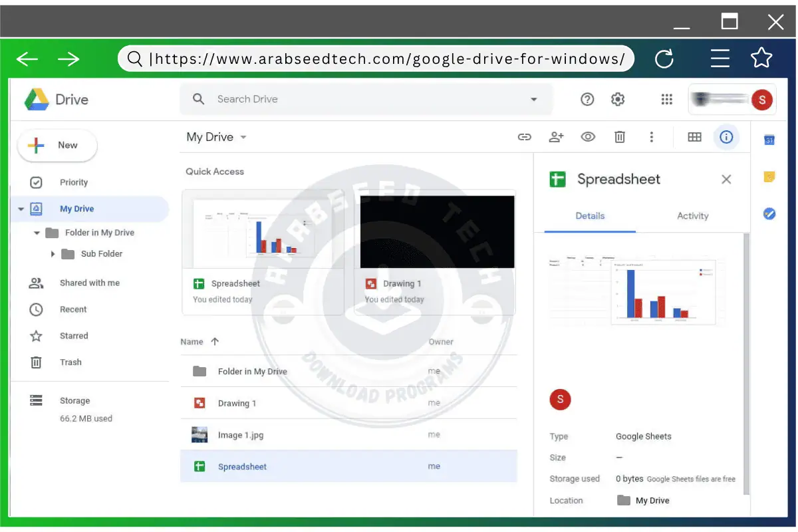Screen dimensions: 798x532
Task: Open the Google apps grid icon
Action: coord(667,99)
